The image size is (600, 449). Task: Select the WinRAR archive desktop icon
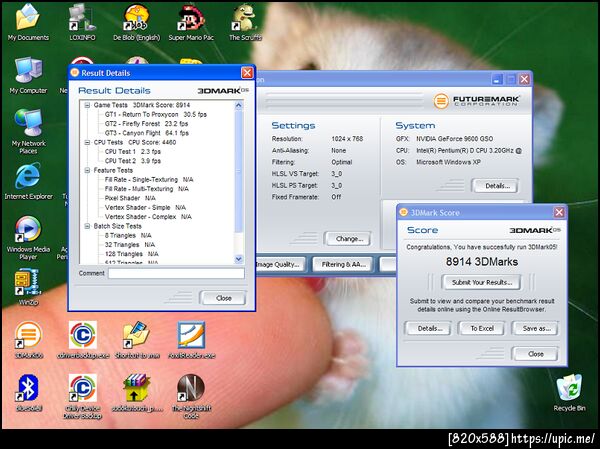(x=137, y=393)
